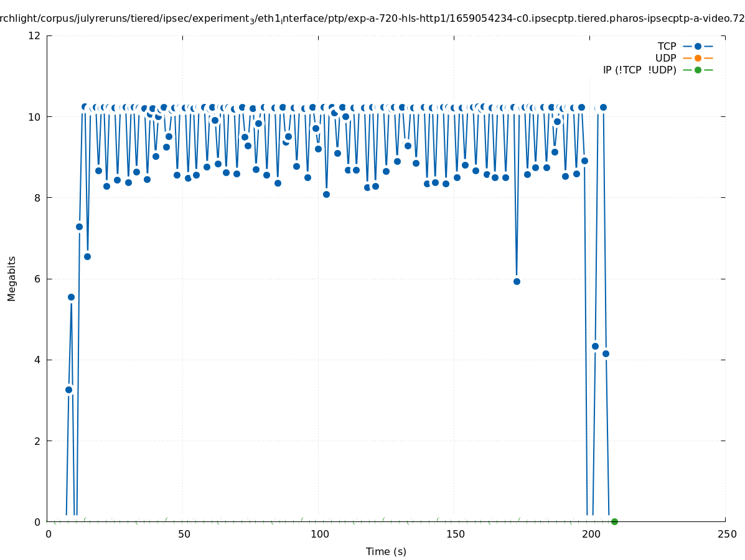The width and height of the screenshot is (745, 560).
Task: Click the 250 tick label on x-axis
Action: tap(726, 534)
